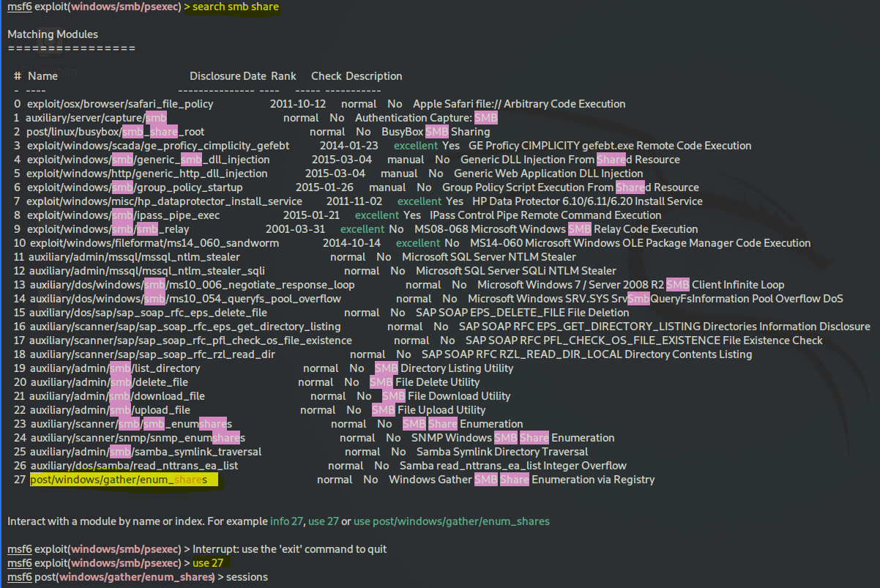Click the 'Matching Modules' heading
Screen dimensions: 880x588
pyautogui.click(x=53, y=34)
